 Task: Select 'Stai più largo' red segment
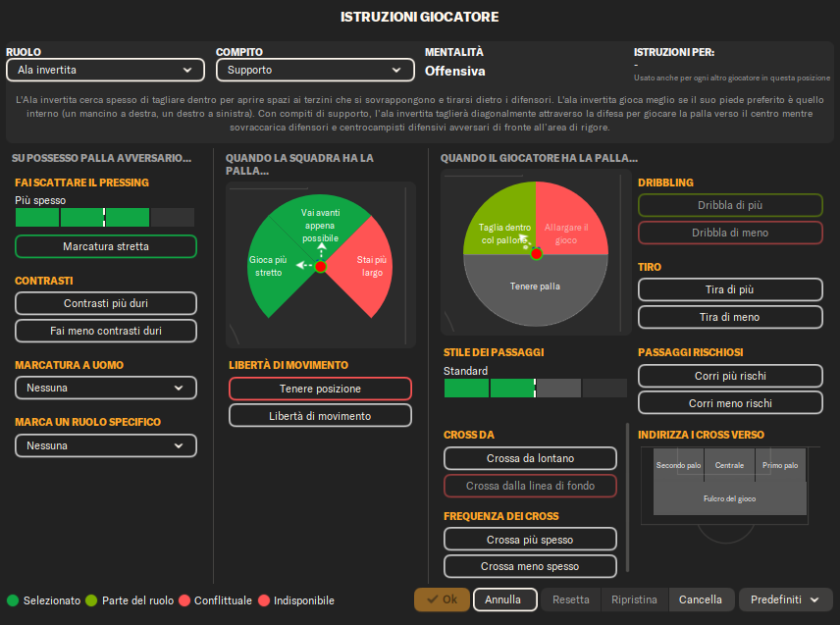point(370,267)
